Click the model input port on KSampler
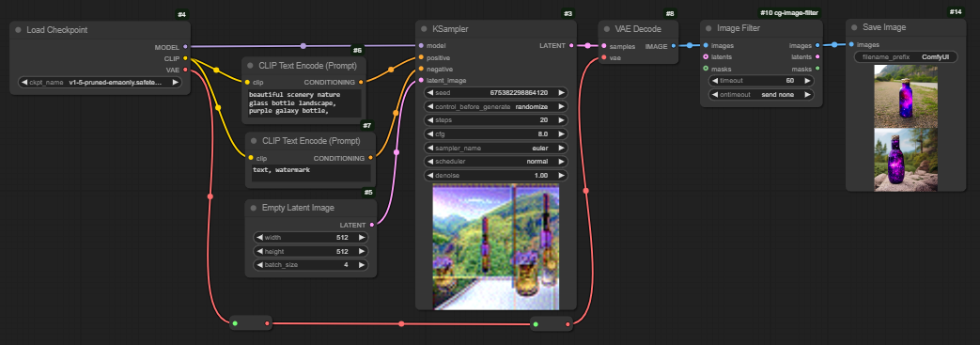 (421, 46)
